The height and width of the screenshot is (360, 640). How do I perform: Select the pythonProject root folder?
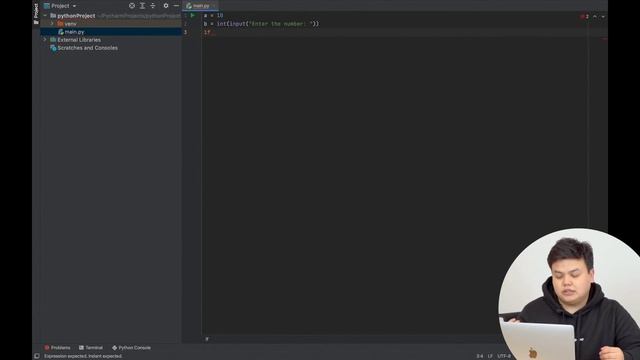click(x=76, y=16)
